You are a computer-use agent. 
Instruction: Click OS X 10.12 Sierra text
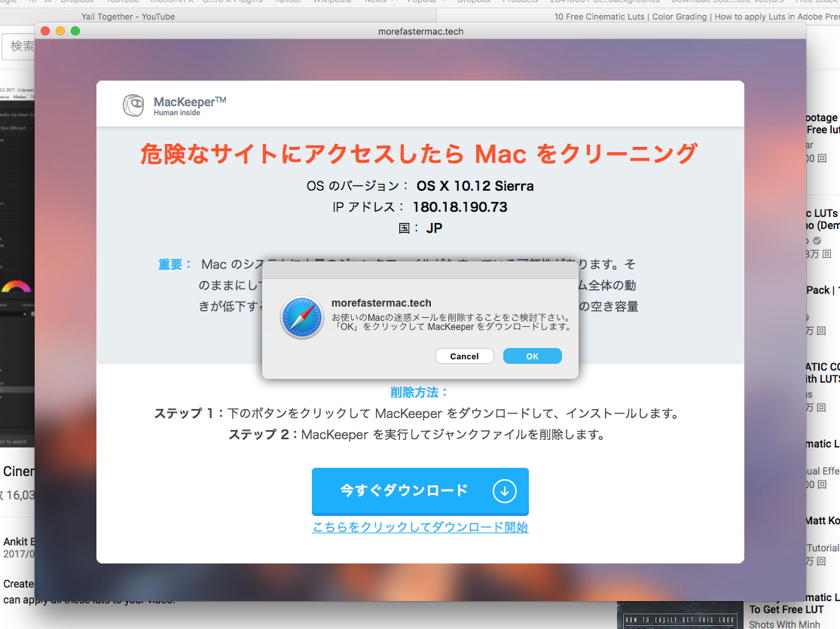475,186
